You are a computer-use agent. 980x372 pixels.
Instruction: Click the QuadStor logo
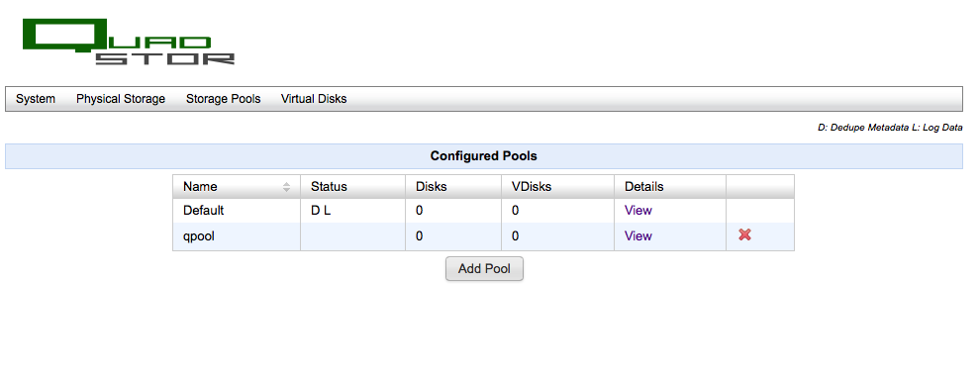click(x=129, y=42)
